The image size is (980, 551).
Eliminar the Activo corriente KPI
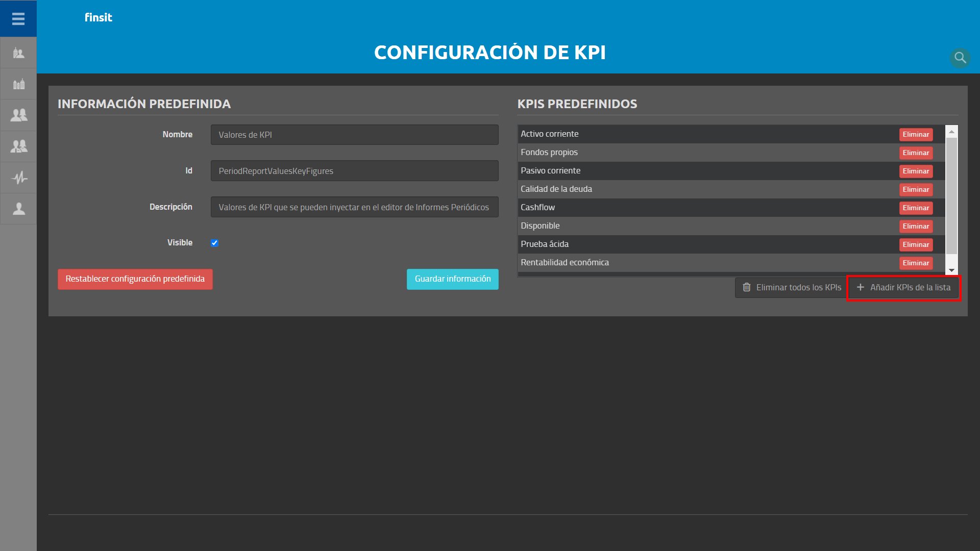point(916,134)
